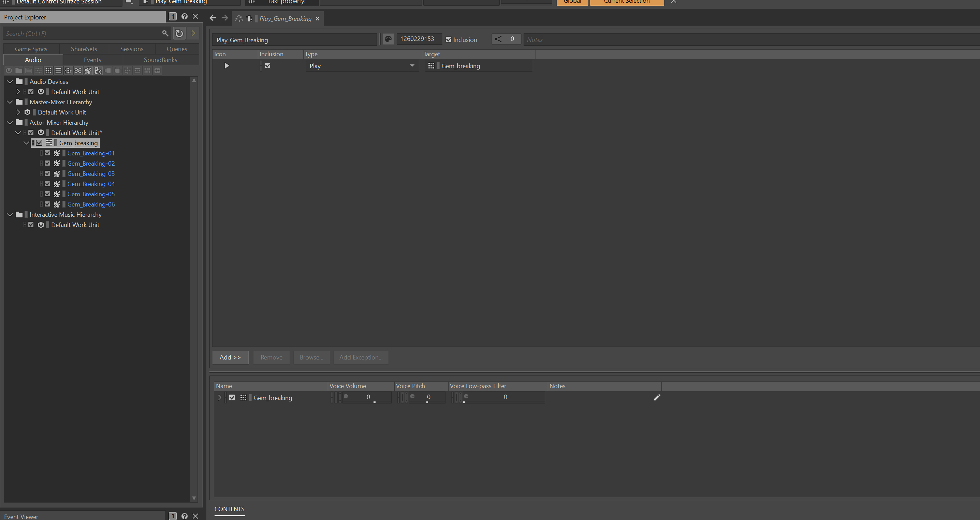Click the play icon in event action row
This screenshot has width=980, height=520.
(x=227, y=66)
